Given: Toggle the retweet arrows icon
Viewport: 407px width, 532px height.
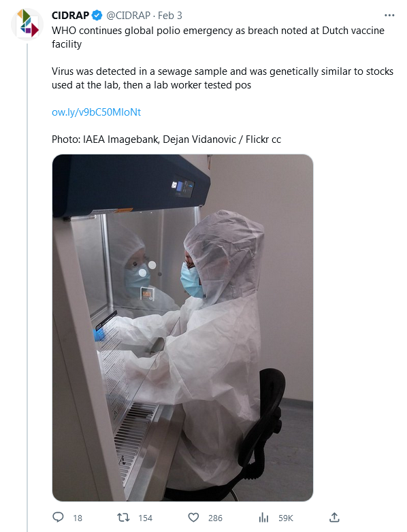Looking at the screenshot, I should (x=123, y=517).
